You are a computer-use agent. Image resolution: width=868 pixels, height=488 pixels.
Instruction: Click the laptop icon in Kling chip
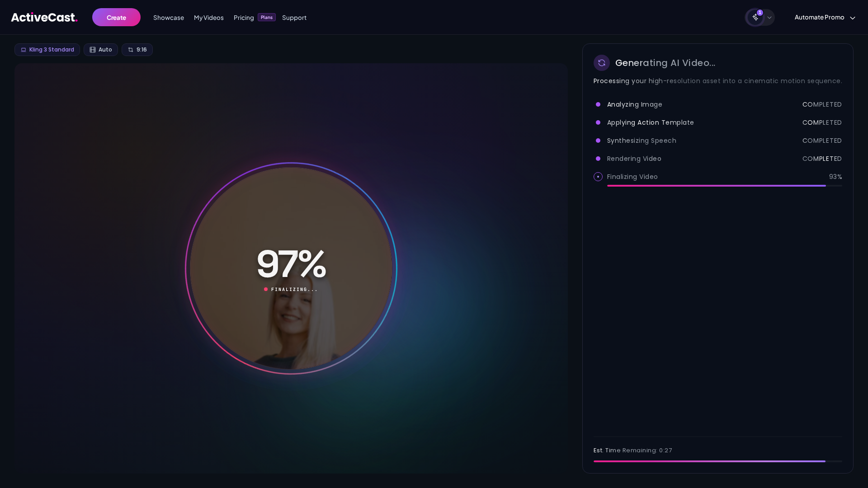click(24, 50)
